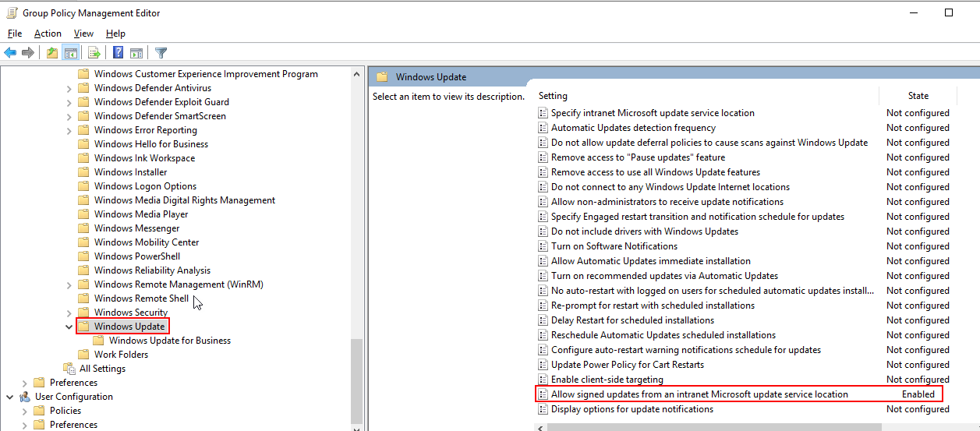Click the Setting column header

coord(553,96)
